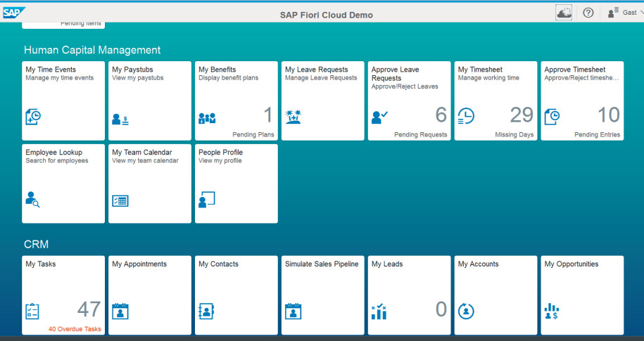The image size is (644, 341).
Task: Click 'Human Capital Management' group heading
Action: coord(92,50)
